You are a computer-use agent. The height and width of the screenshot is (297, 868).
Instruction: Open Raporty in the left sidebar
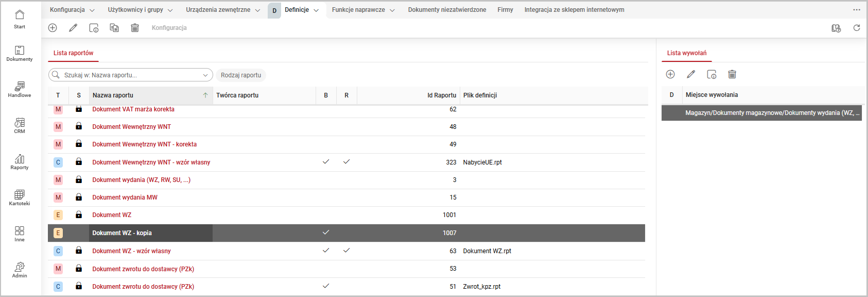[x=20, y=161]
